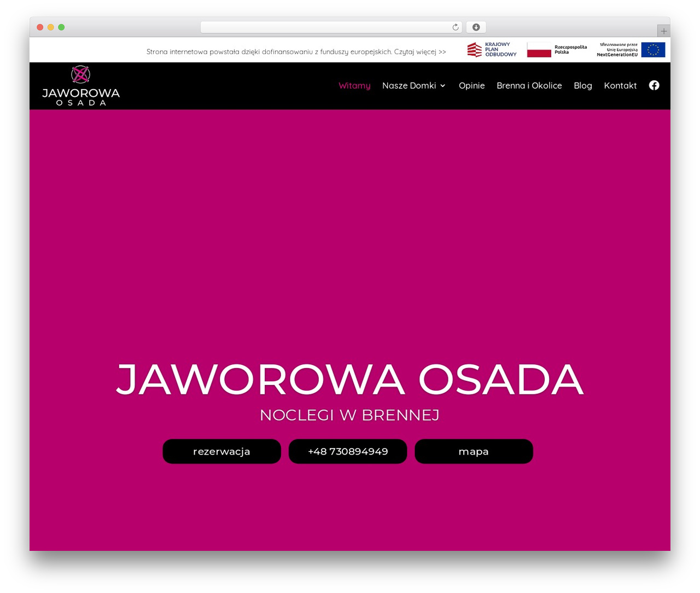Click the NextGenerationEU flag logo

631,50
